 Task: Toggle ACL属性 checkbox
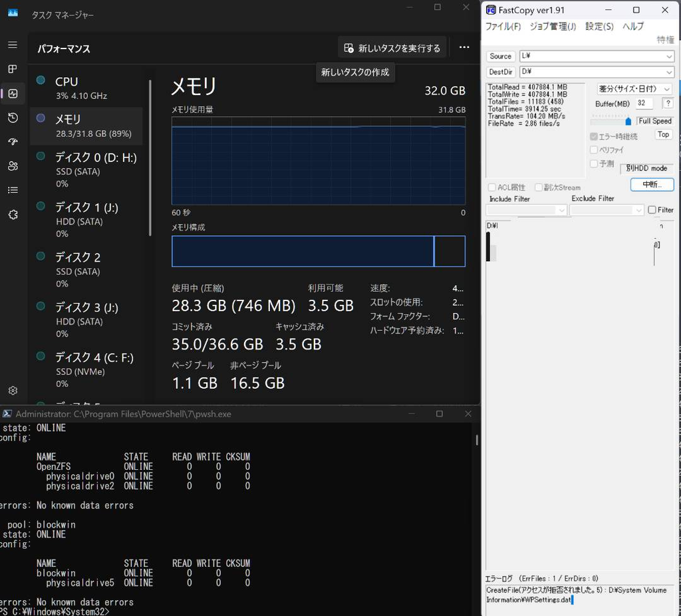tap(491, 187)
